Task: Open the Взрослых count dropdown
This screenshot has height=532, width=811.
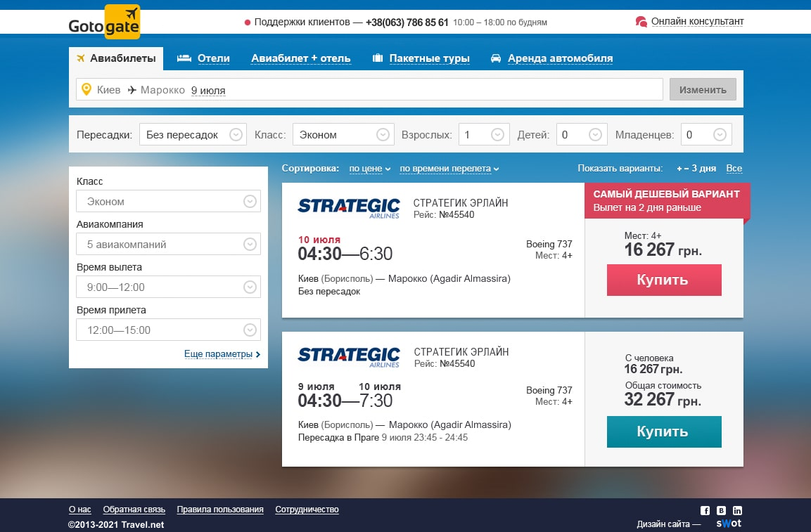Action: point(484,134)
